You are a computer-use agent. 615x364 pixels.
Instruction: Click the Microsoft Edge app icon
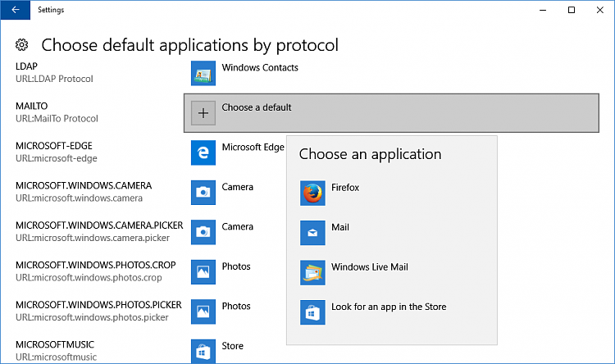click(203, 152)
